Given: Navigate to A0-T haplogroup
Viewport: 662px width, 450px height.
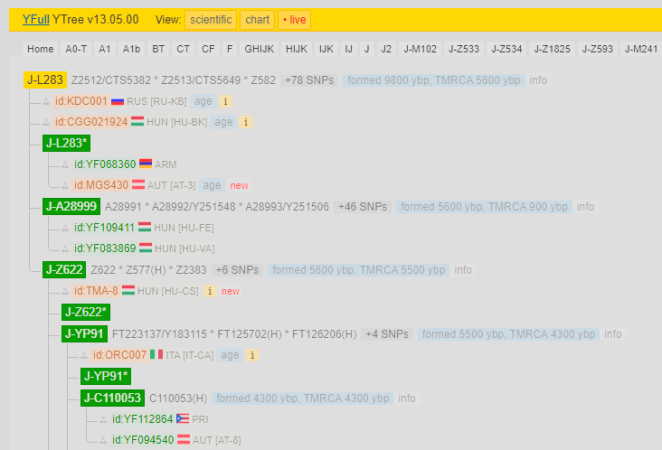Looking at the screenshot, I should point(76,49).
